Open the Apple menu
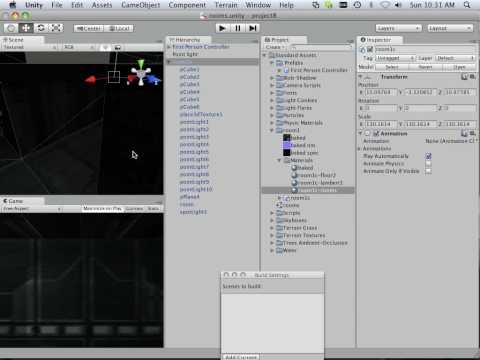The image size is (480, 360). [12, 5]
